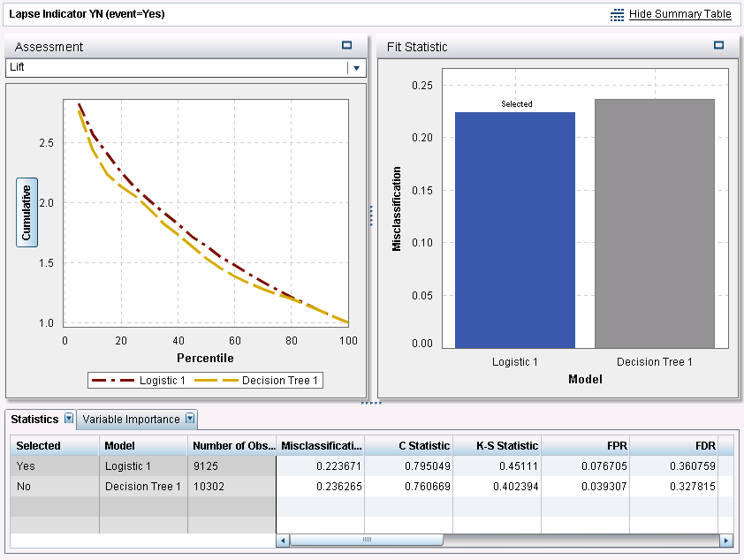The height and width of the screenshot is (560, 744).
Task: Click misclassification value 0.223671
Action: 338,466
